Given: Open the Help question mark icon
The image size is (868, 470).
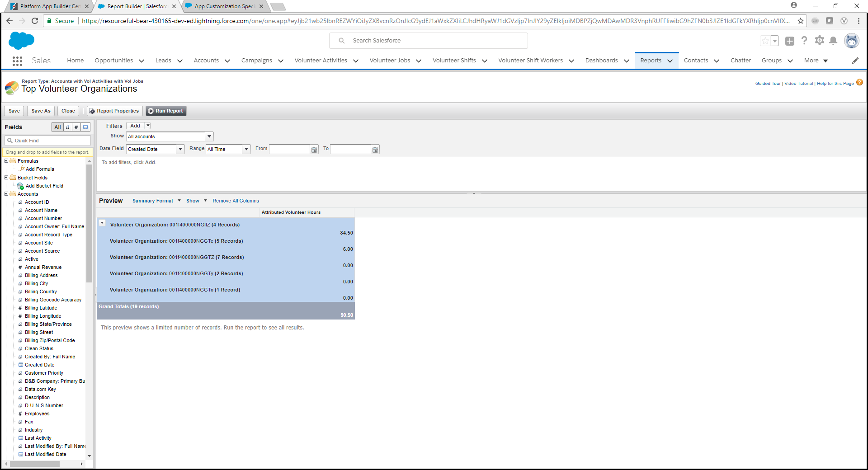Looking at the screenshot, I should click(x=804, y=41).
